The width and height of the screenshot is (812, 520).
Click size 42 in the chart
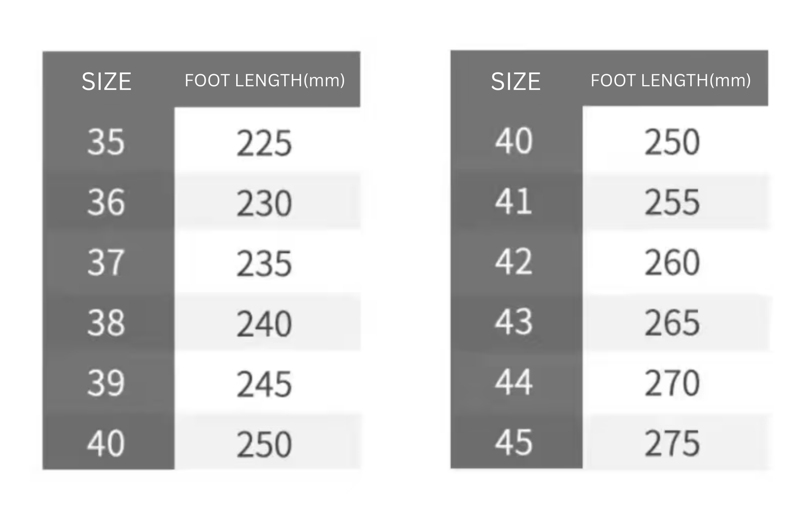514,262
